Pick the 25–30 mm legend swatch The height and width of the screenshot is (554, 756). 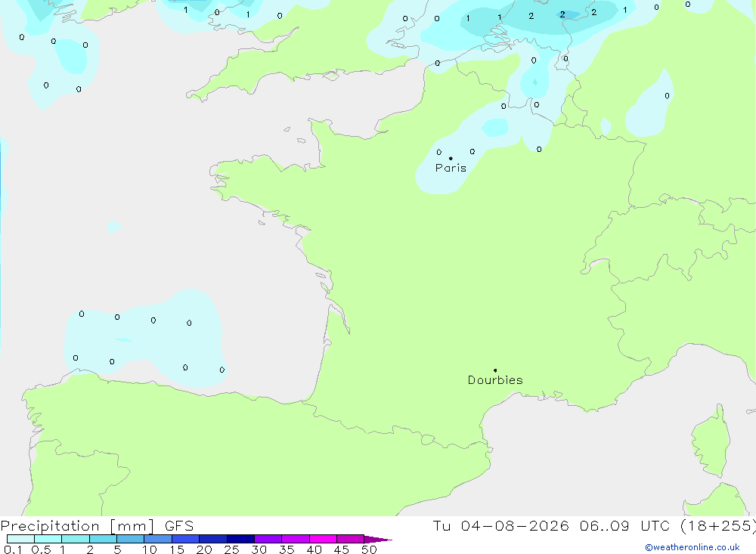pyautogui.click(x=240, y=539)
